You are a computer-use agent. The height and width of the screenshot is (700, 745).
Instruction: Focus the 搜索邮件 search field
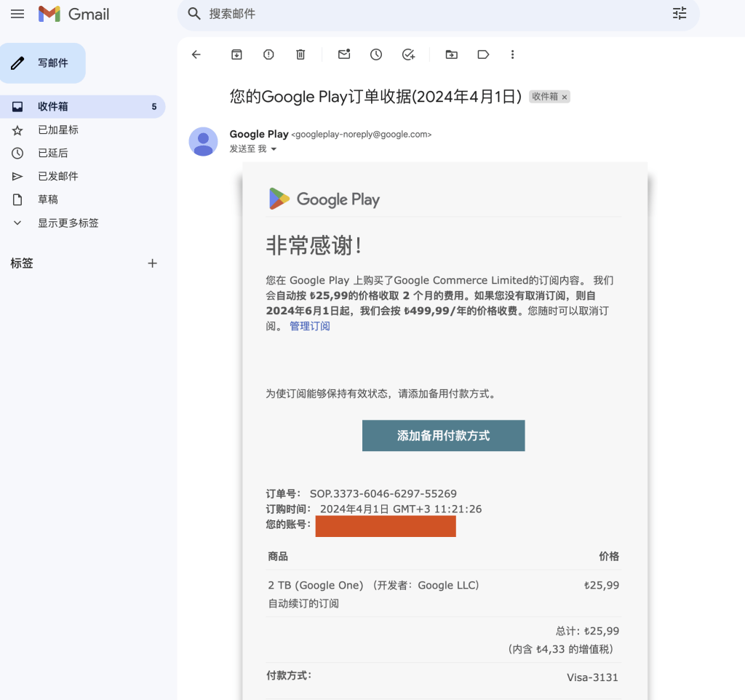437,14
